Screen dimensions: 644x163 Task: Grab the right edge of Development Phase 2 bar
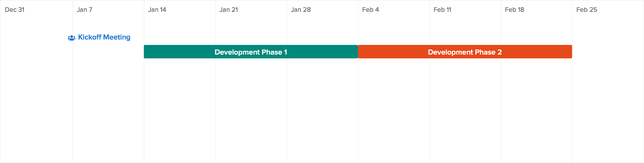point(572,52)
